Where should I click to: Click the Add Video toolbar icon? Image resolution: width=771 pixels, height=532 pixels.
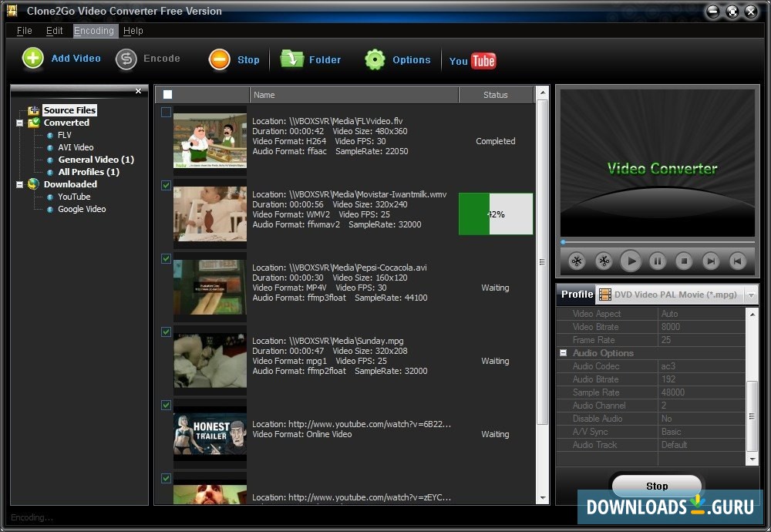[33, 58]
